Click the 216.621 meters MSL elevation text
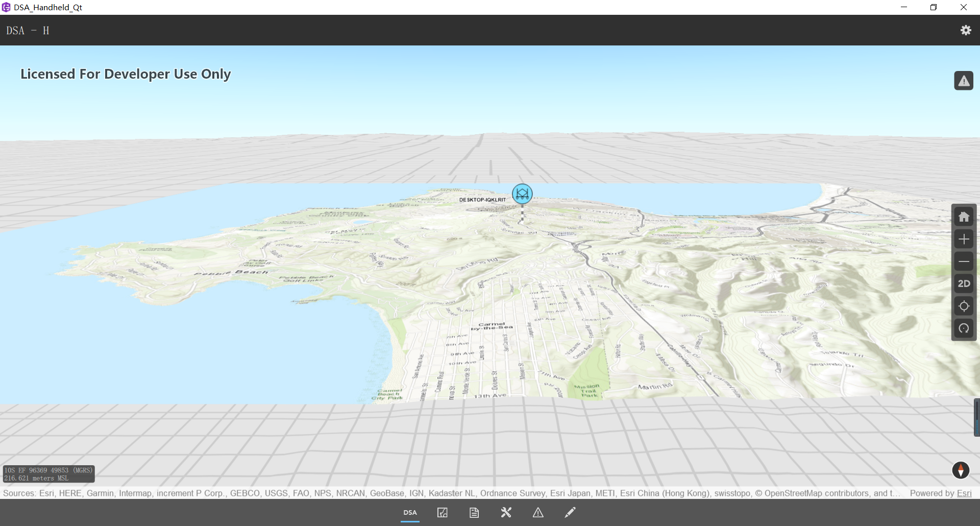 pyautogui.click(x=36, y=479)
